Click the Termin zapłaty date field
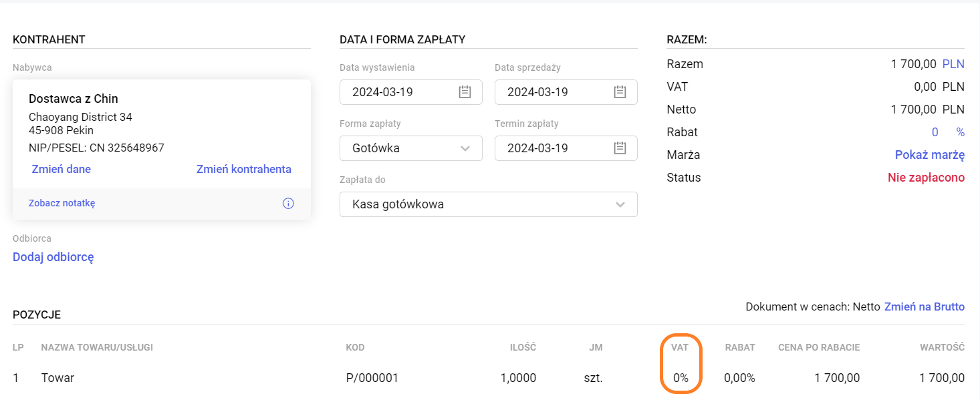Image resolution: width=980 pixels, height=400 pixels. pos(548,148)
